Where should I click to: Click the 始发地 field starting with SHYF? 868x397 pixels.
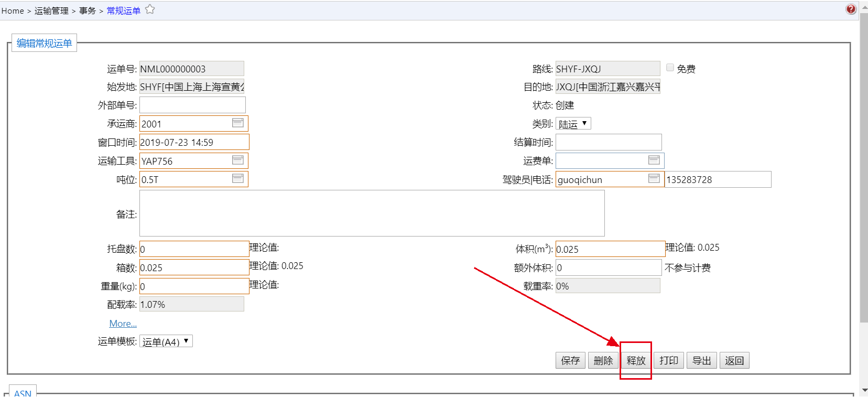192,87
